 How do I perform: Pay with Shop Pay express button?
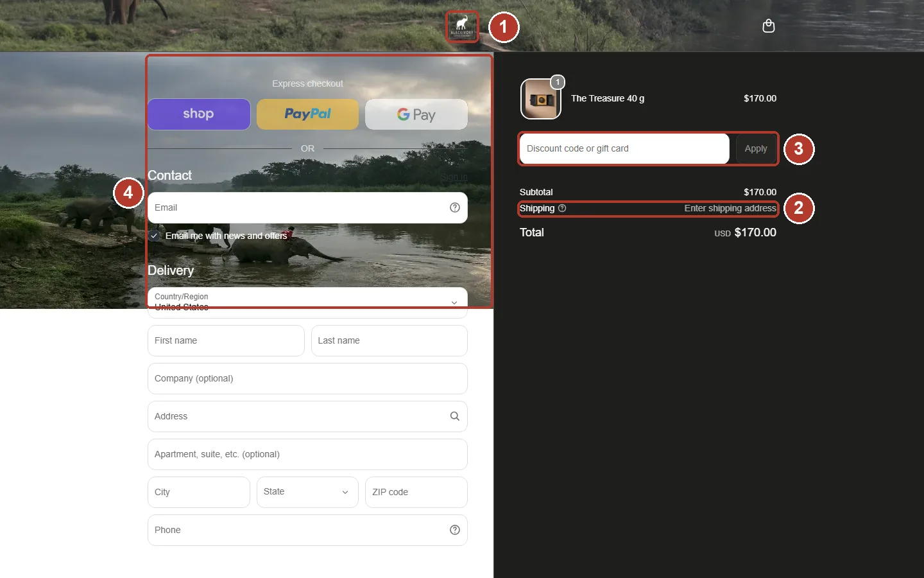[x=199, y=114]
